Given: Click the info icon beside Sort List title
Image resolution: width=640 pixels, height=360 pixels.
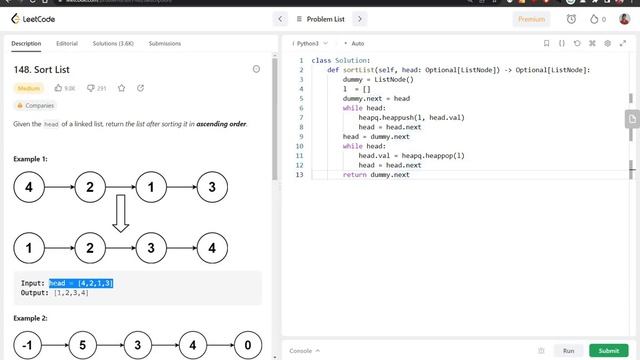Looking at the screenshot, I should pos(256,69).
